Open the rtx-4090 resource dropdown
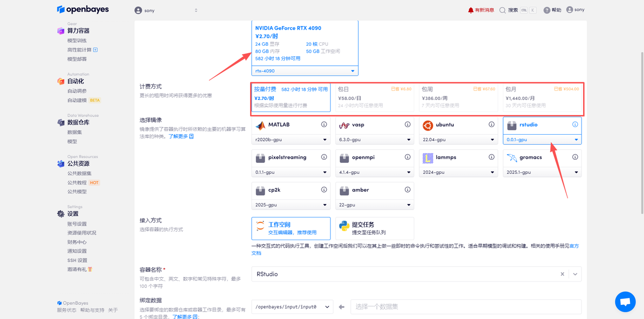The image size is (644, 319). click(305, 71)
